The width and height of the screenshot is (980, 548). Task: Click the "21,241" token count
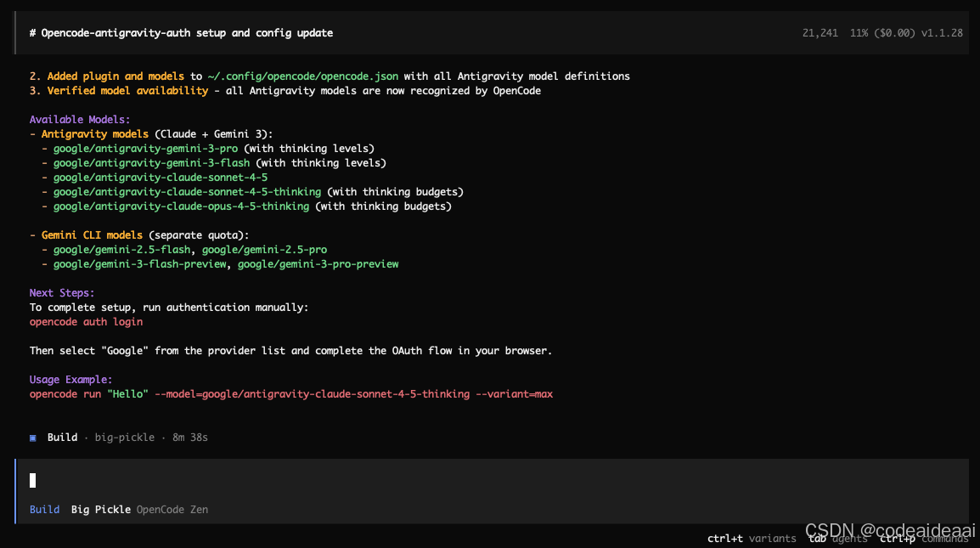(x=820, y=32)
